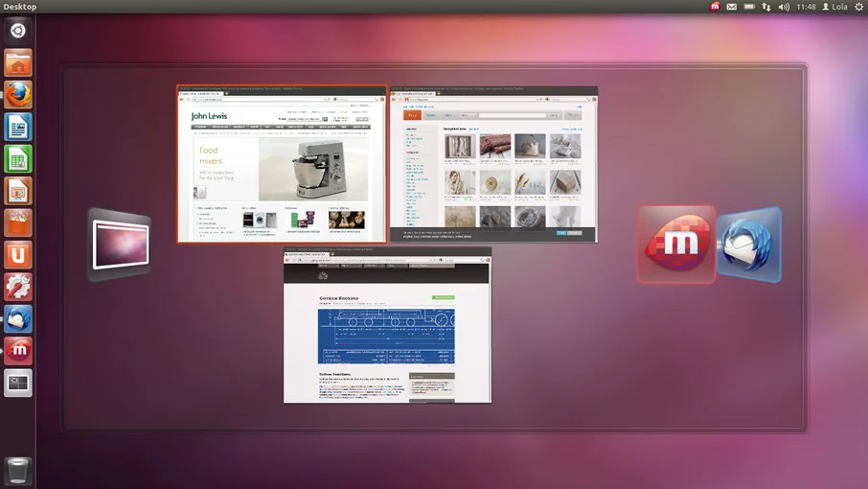Select Show Desktop icon in switcher

pyautogui.click(x=120, y=244)
